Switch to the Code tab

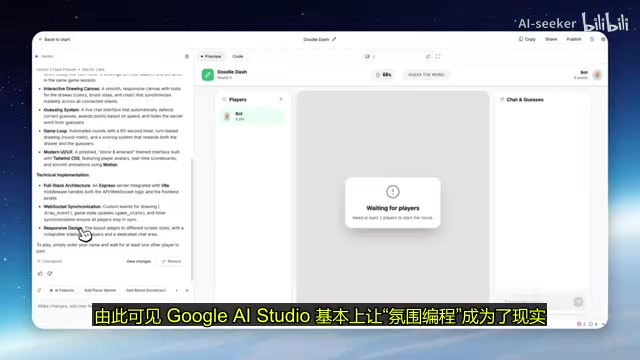[x=238, y=56]
